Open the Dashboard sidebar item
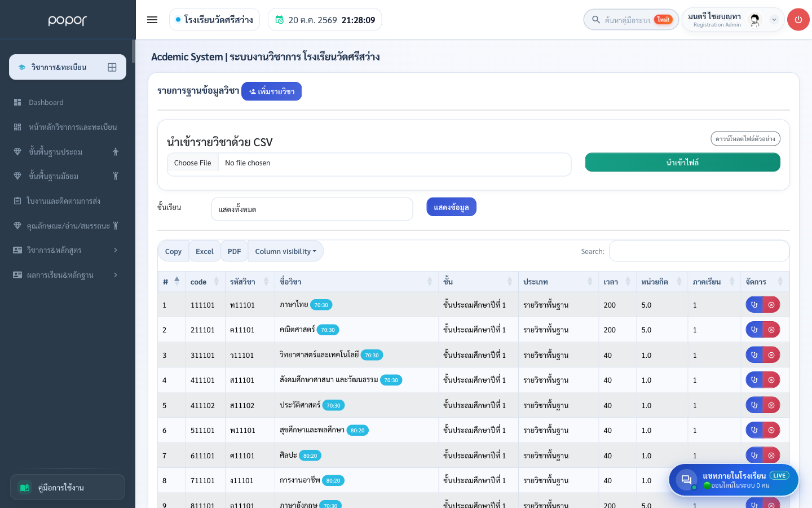 click(68, 102)
